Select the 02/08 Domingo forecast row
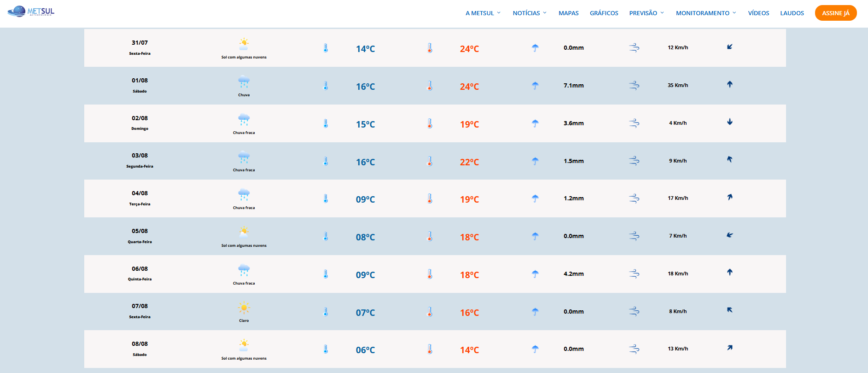Viewport: 868px width, 373px height. [435, 123]
